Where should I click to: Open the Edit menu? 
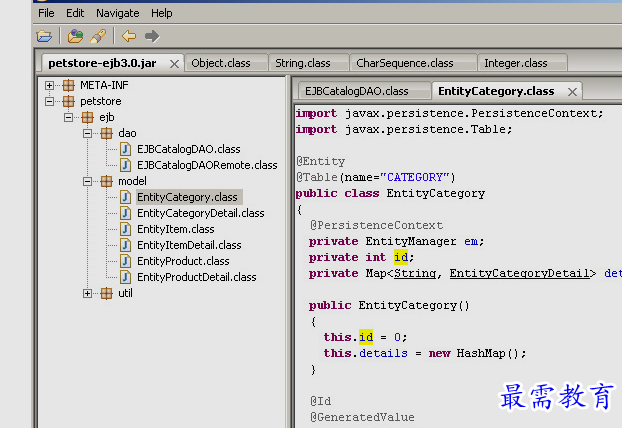coord(75,13)
